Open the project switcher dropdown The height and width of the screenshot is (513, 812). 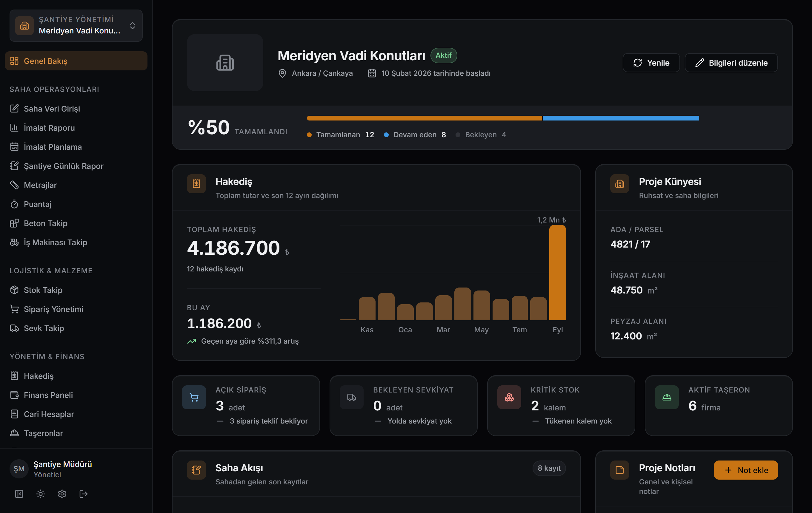point(76,26)
